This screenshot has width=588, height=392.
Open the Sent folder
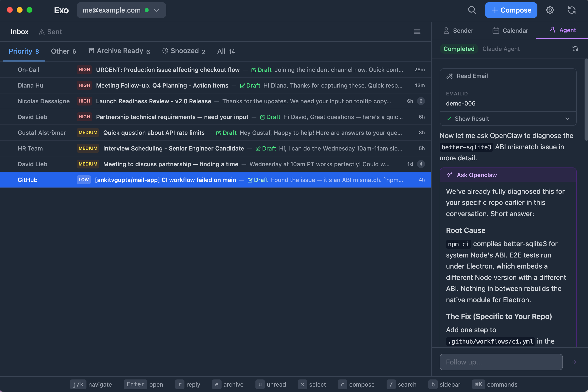(51, 32)
